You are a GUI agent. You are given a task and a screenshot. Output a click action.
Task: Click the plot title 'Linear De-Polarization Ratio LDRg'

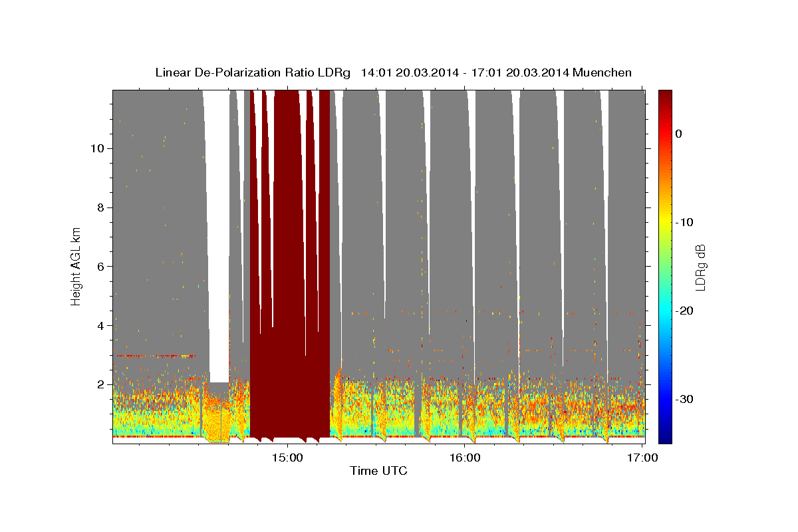(x=252, y=72)
